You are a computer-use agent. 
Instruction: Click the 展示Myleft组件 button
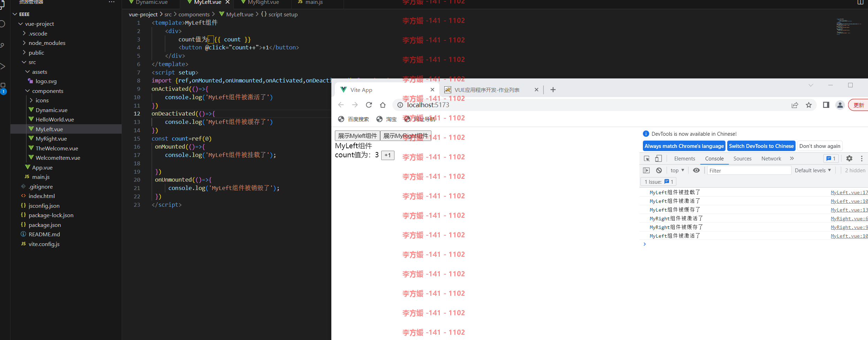tap(358, 136)
